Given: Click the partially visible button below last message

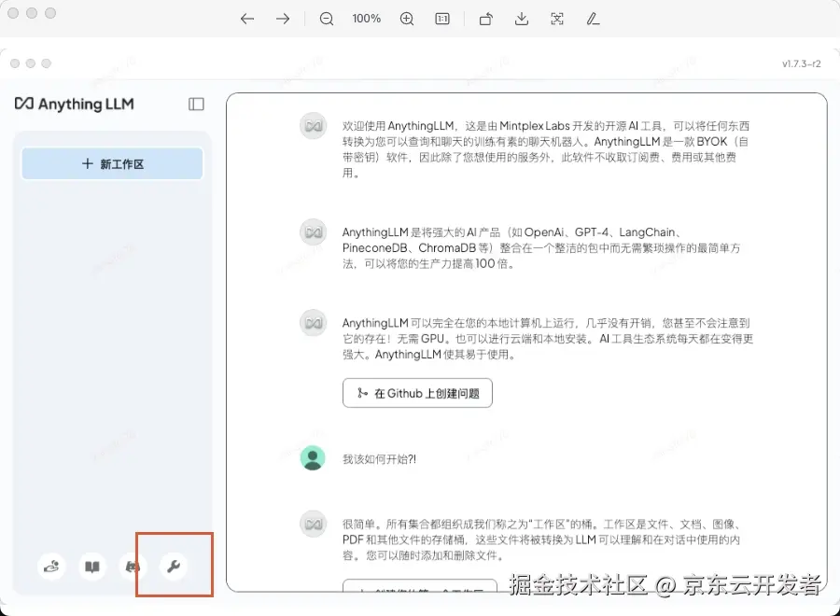Looking at the screenshot, I should 419,585.
